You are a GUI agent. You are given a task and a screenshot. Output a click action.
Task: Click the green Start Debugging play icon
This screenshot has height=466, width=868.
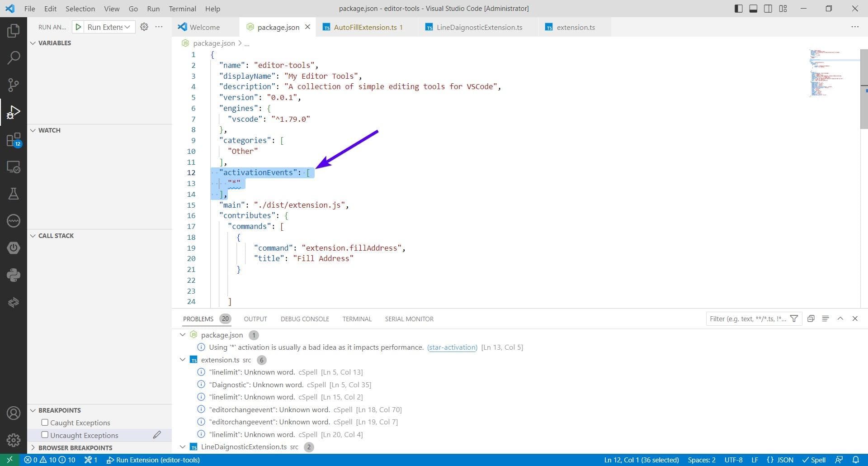coord(78,27)
